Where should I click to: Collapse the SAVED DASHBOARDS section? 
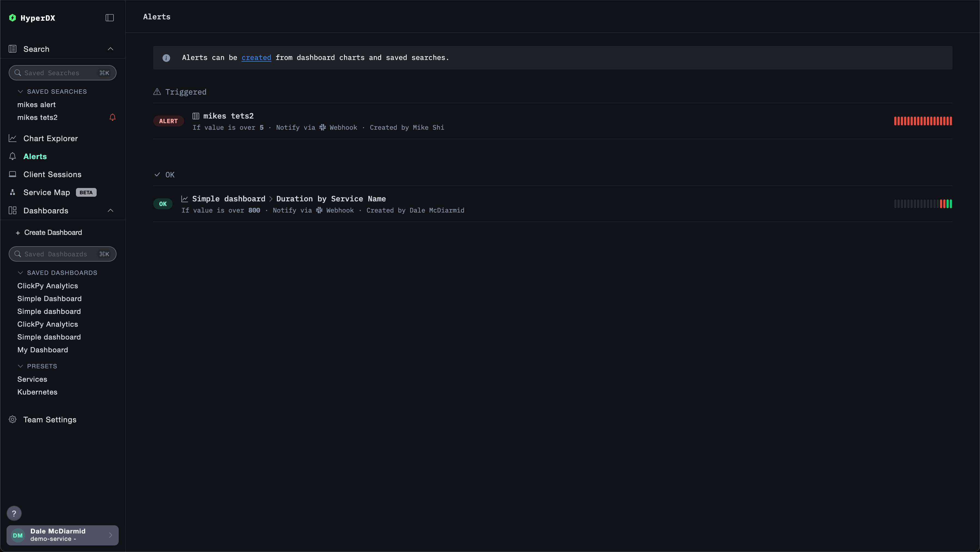pos(20,272)
